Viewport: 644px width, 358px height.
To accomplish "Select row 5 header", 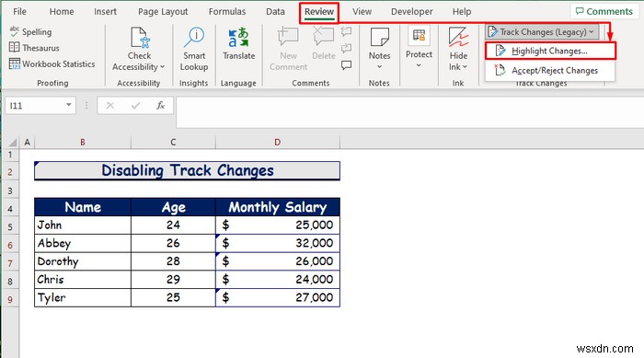I will (x=10, y=226).
